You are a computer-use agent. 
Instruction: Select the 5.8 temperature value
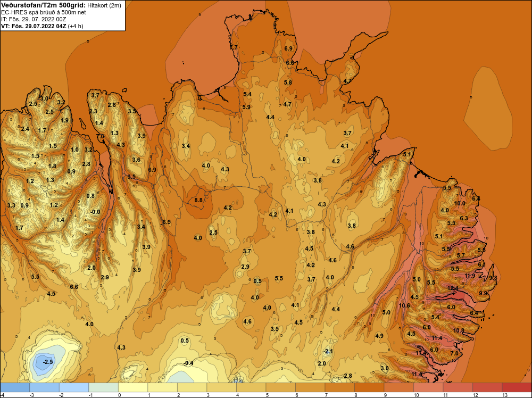288,82
